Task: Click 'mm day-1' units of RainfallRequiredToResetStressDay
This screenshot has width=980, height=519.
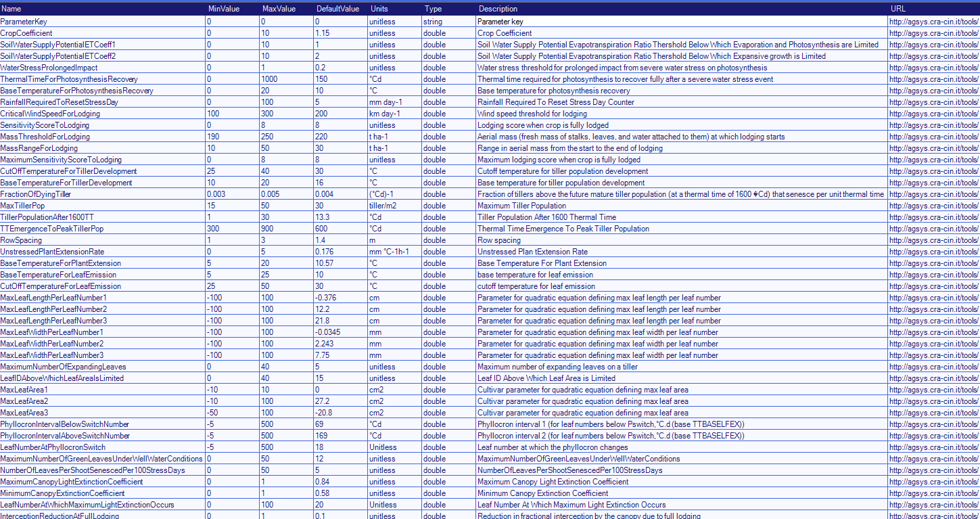Action: pos(395,102)
